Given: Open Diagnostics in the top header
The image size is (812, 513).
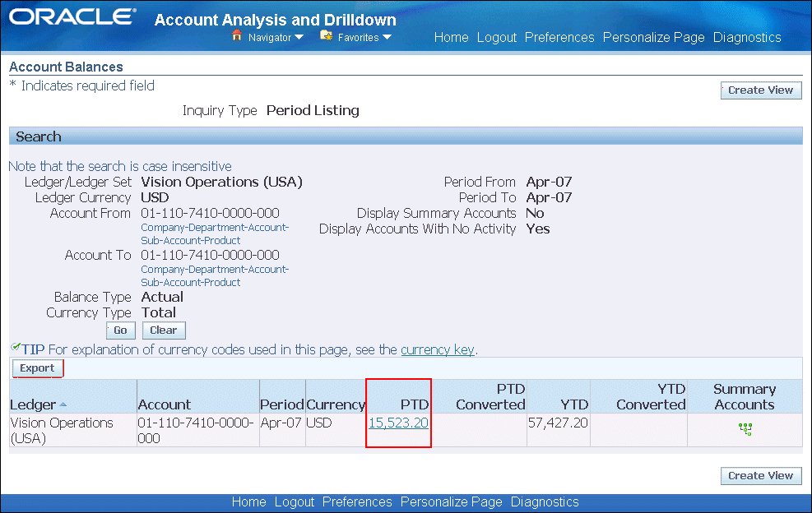Looking at the screenshot, I should [x=747, y=37].
